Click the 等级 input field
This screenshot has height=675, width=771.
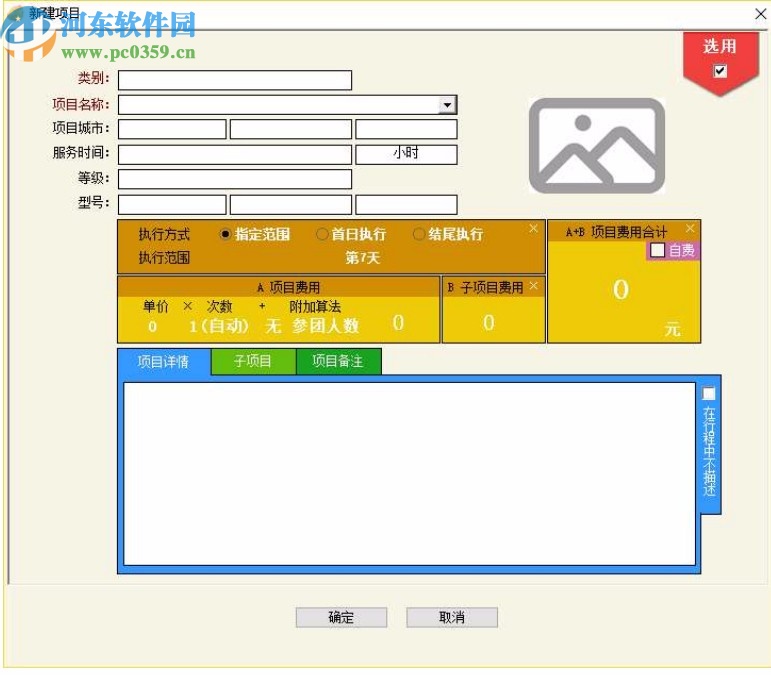(235, 179)
